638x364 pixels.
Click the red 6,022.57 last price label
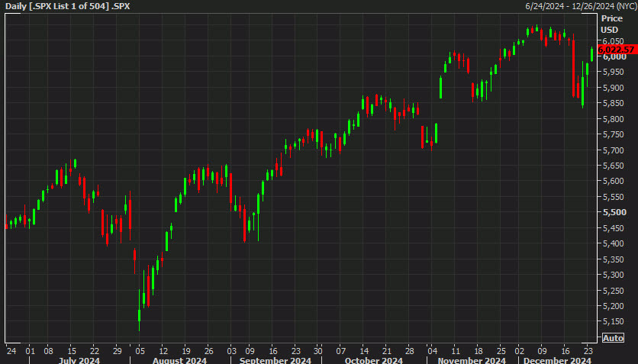[x=617, y=50]
